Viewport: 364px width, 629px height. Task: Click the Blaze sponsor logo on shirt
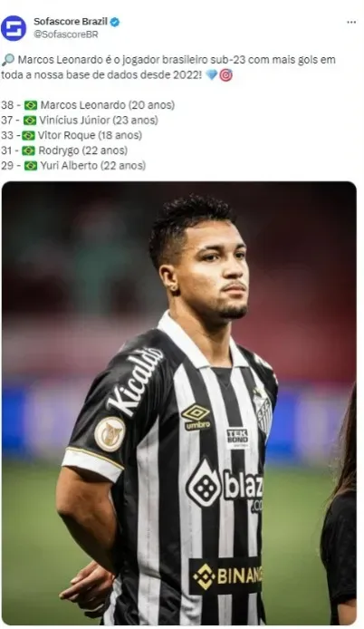(225, 486)
